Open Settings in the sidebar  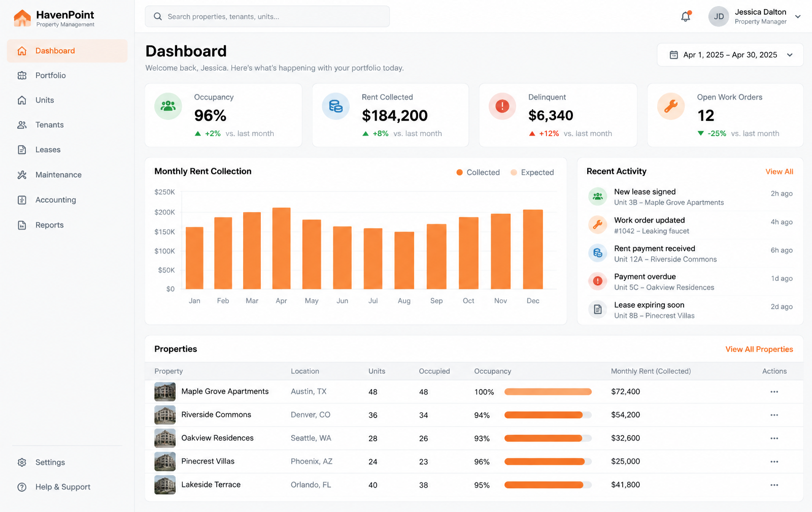(67, 463)
